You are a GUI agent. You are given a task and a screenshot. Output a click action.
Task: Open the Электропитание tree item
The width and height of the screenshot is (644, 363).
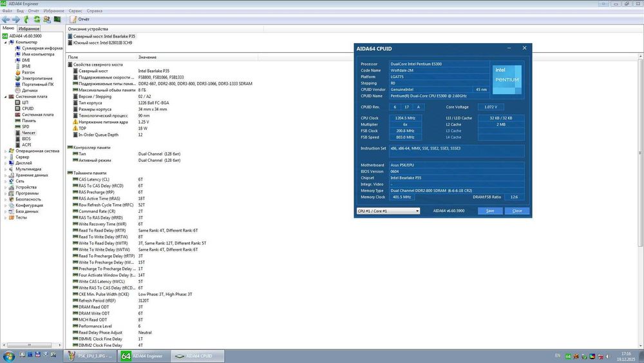click(x=34, y=79)
